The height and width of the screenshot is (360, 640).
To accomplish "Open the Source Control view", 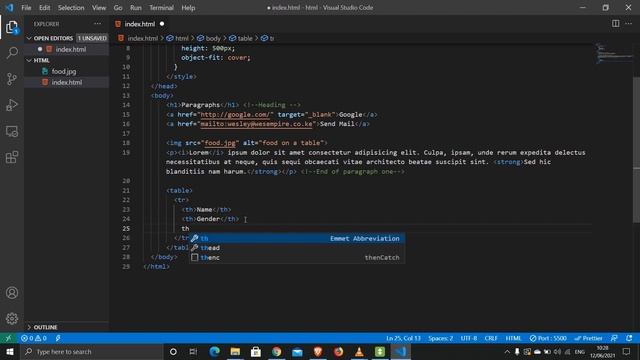I will (x=12, y=79).
